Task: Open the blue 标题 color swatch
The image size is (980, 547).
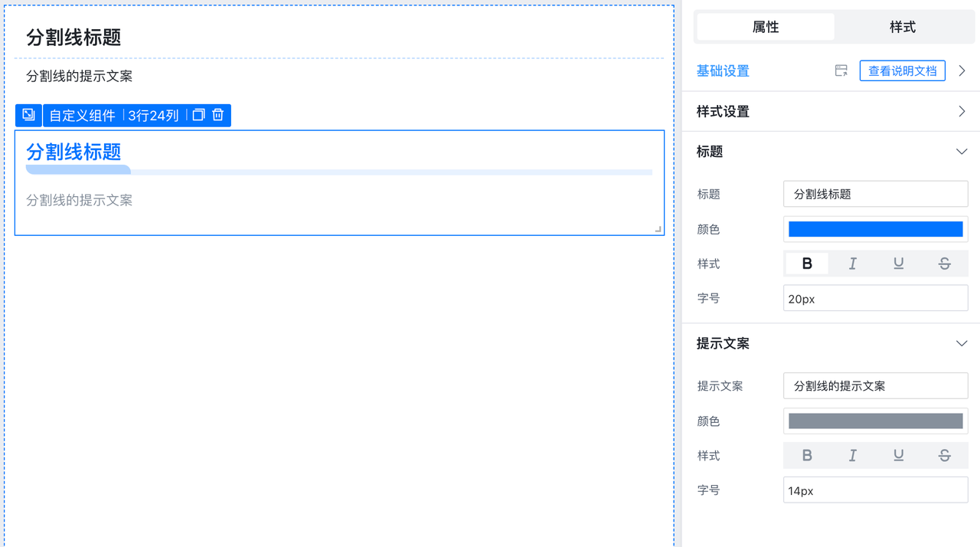Action: [x=875, y=229]
